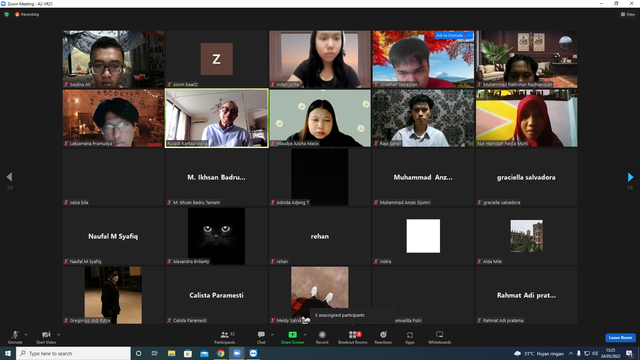Open the Reactions menu
This screenshot has height=360, width=640.
pyautogui.click(x=383, y=337)
